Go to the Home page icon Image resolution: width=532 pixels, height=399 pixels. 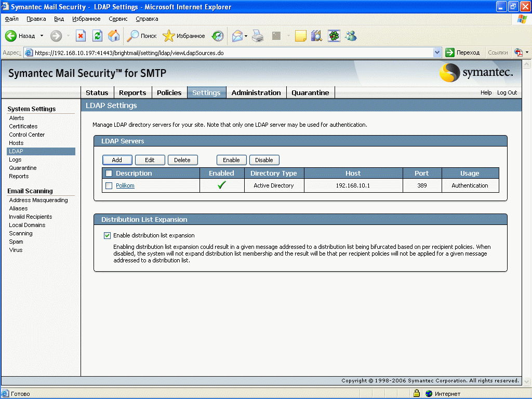114,36
